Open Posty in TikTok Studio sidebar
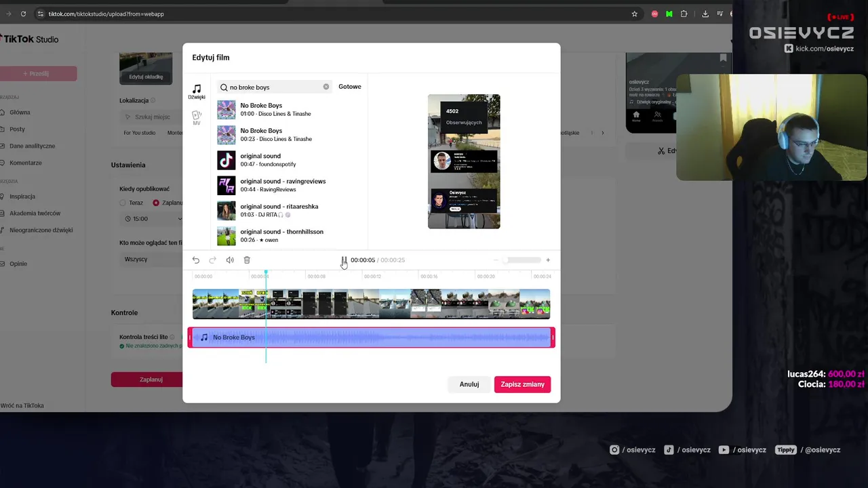The image size is (868, 488). (x=18, y=129)
